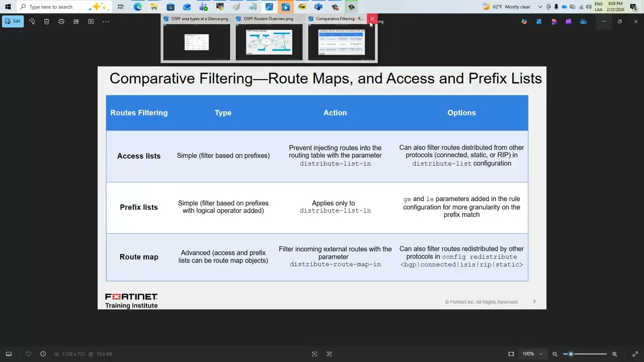Click the Access lists row label
This screenshot has width=644, height=362.
(x=139, y=156)
